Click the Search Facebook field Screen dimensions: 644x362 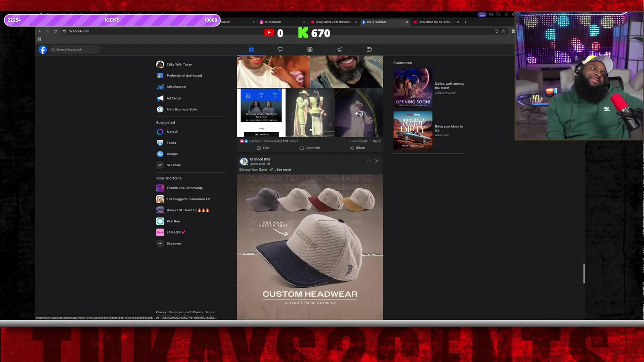point(74,49)
